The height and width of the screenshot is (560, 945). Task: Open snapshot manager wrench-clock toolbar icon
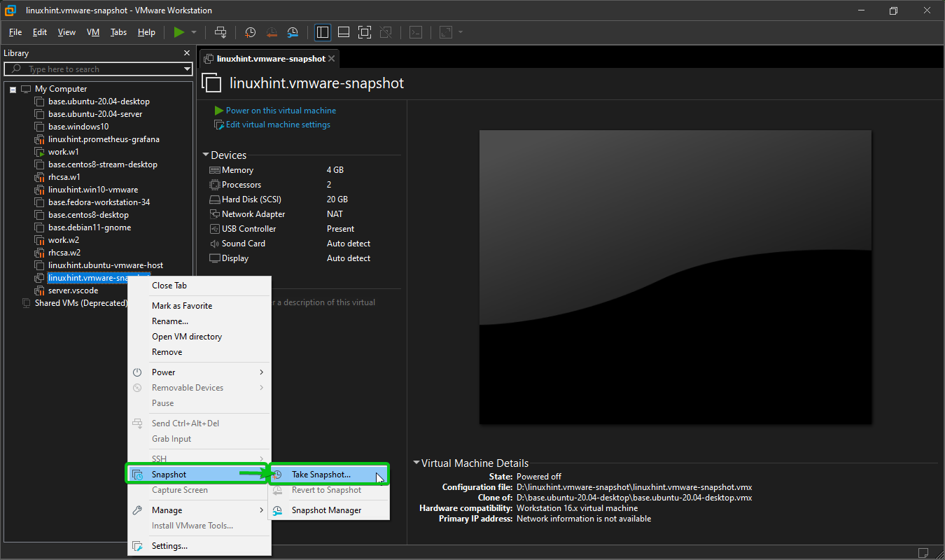click(293, 32)
